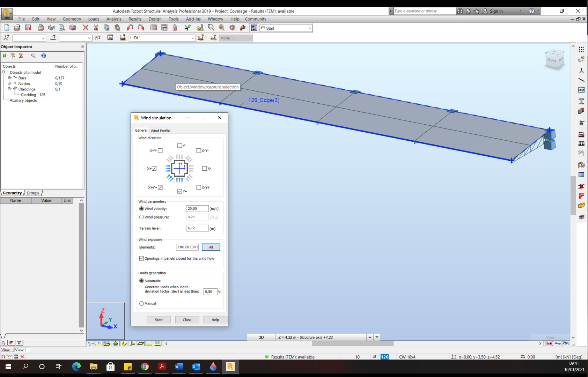Viewport: 588px width, 377px height.
Task: Select the Bars drawing tool
Action: click(x=582, y=80)
